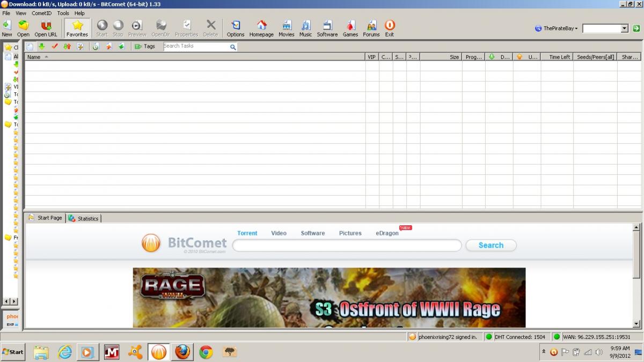Open the Options toolbar icon

[x=235, y=26]
